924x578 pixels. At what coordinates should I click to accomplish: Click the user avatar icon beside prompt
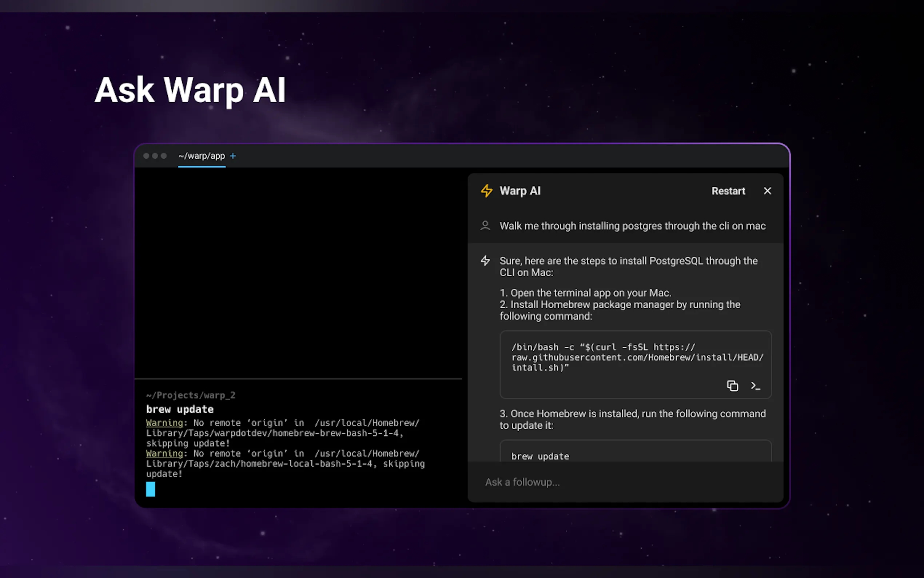pos(485,226)
